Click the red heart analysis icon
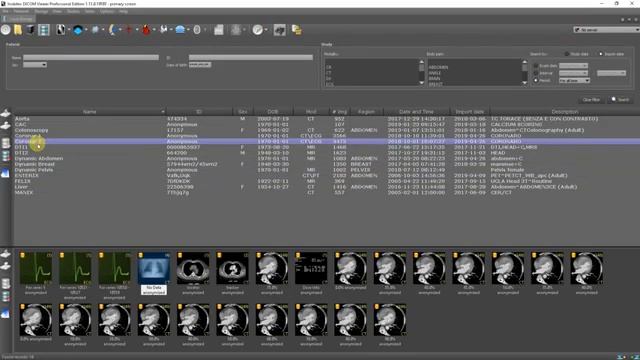 coord(146,29)
